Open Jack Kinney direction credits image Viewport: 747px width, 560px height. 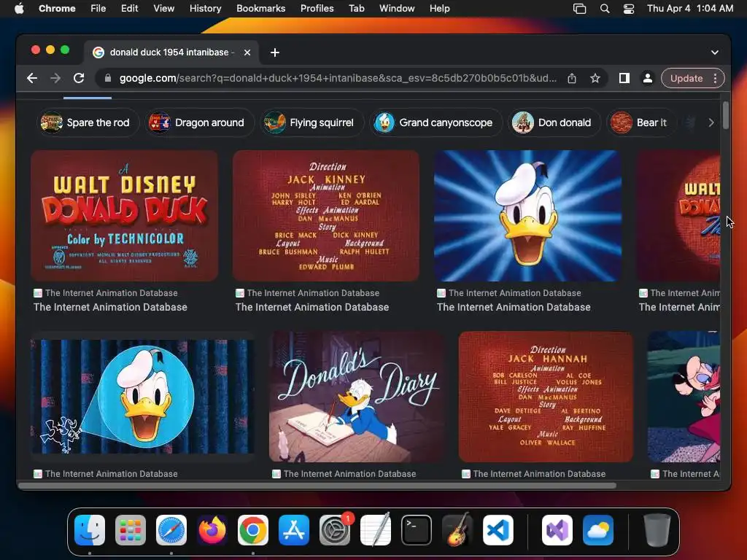click(326, 216)
